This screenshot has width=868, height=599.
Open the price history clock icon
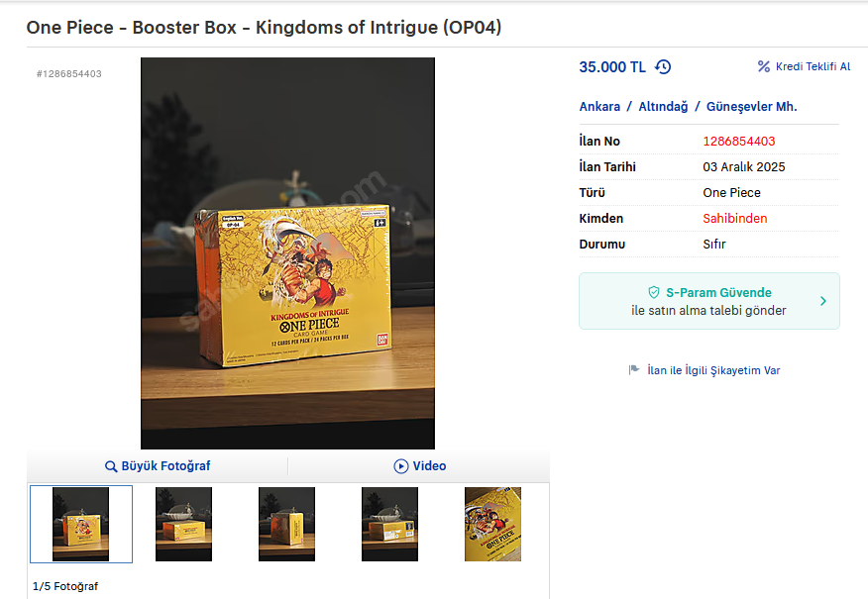[663, 67]
